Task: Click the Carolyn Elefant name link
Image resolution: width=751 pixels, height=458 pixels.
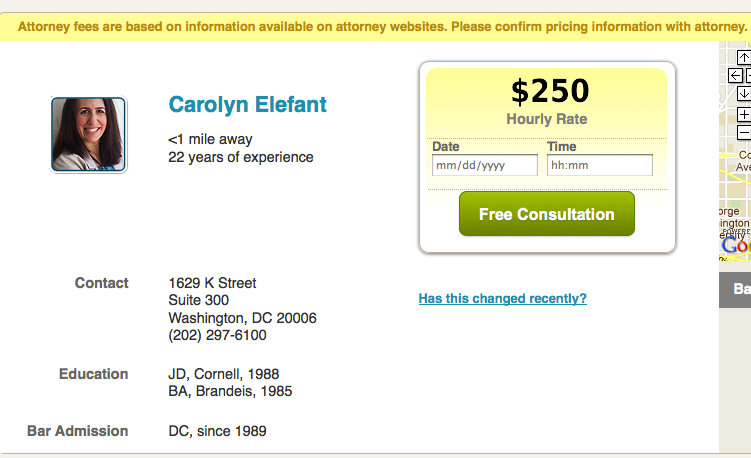Action: [x=247, y=104]
